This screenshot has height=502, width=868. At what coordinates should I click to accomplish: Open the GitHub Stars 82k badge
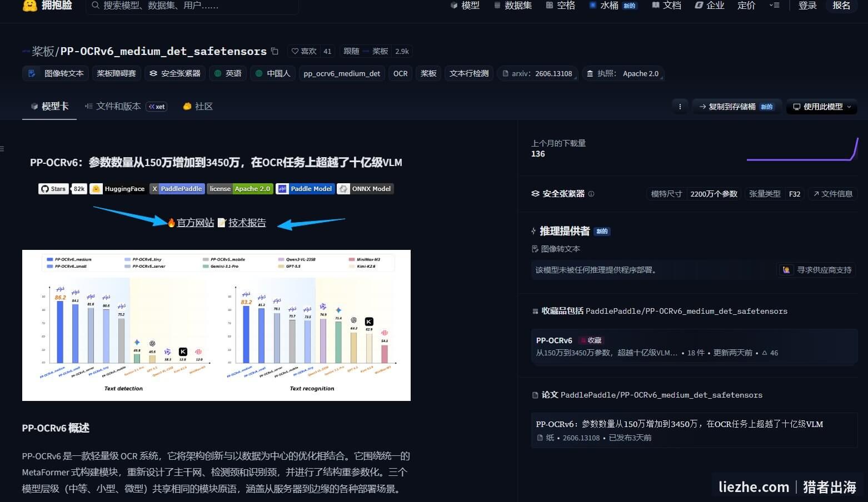point(62,189)
